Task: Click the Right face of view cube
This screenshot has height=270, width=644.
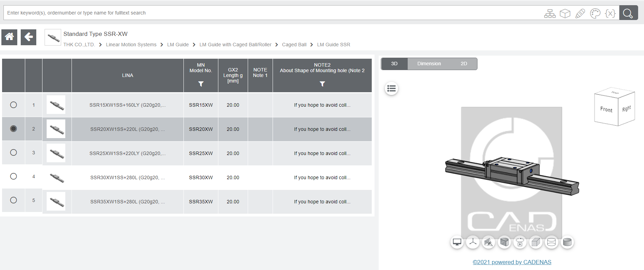Action: [626, 109]
